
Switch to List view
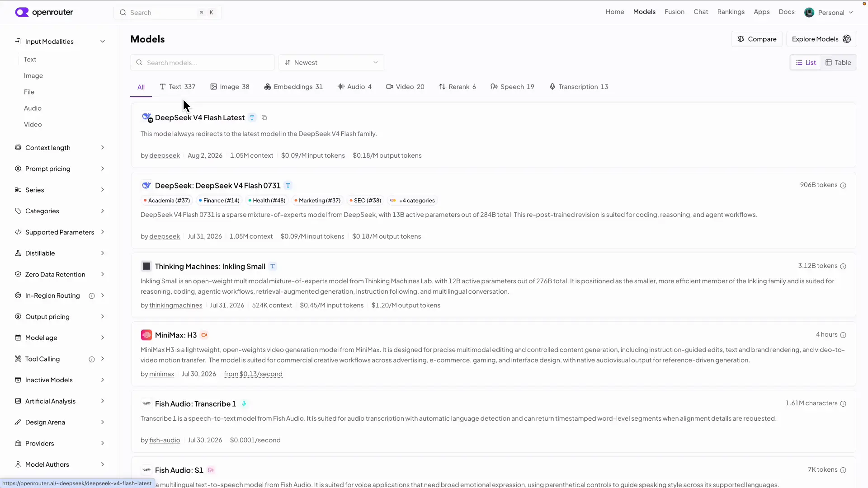coord(806,63)
